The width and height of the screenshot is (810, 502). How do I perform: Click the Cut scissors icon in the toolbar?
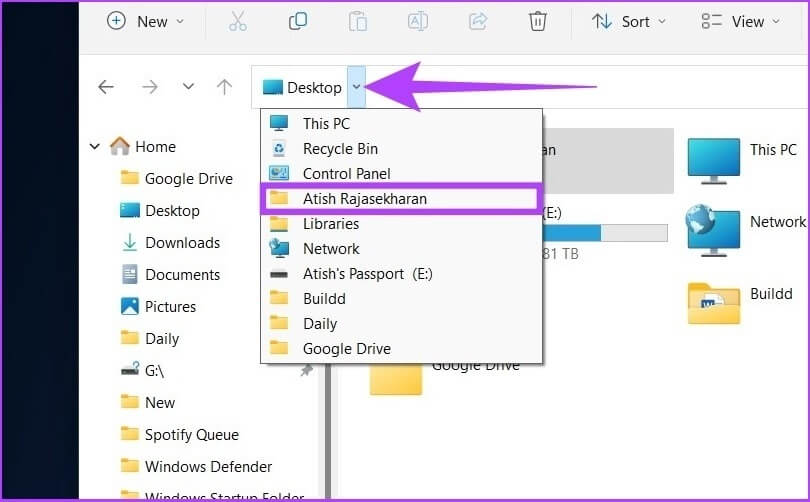pos(238,22)
